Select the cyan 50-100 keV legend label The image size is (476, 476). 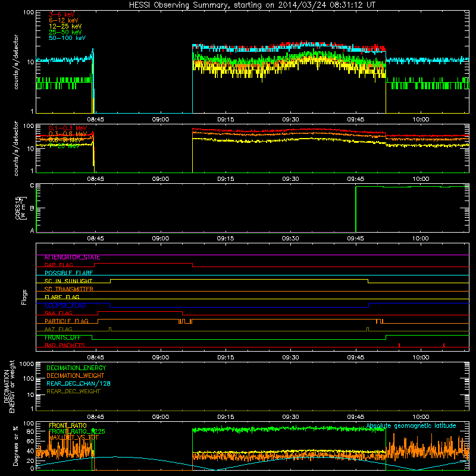tap(67, 38)
